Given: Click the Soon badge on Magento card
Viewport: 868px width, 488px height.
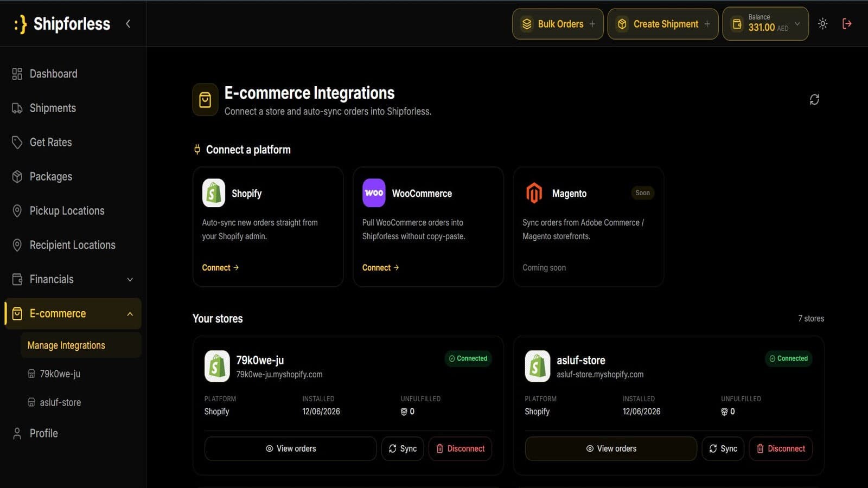Looking at the screenshot, I should [x=642, y=192].
